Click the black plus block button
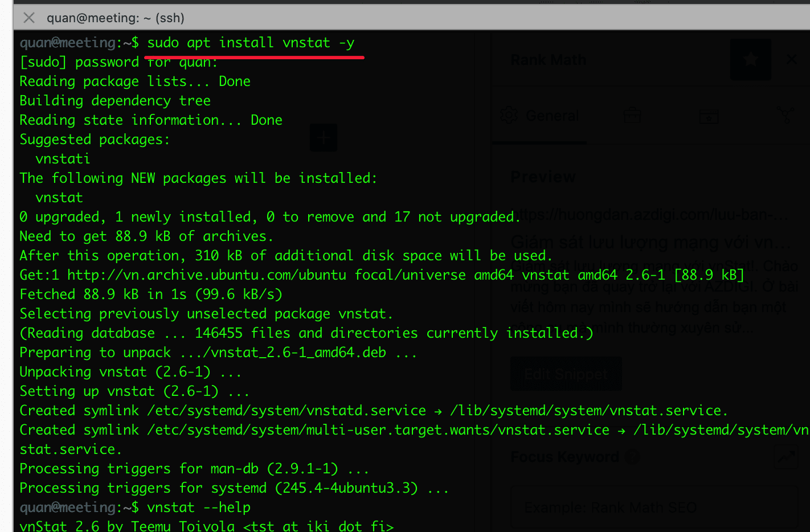This screenshot has height=532, width=810. [x=324, y=138]
